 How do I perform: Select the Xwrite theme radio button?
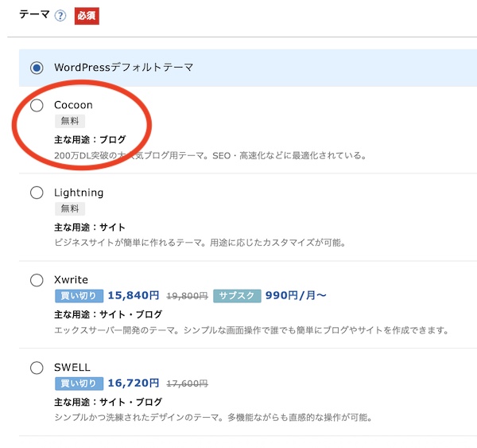37,280
